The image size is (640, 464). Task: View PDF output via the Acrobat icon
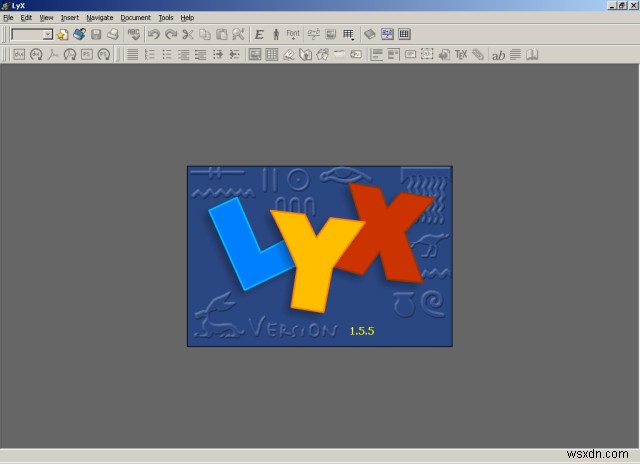[x=53, y=55]
